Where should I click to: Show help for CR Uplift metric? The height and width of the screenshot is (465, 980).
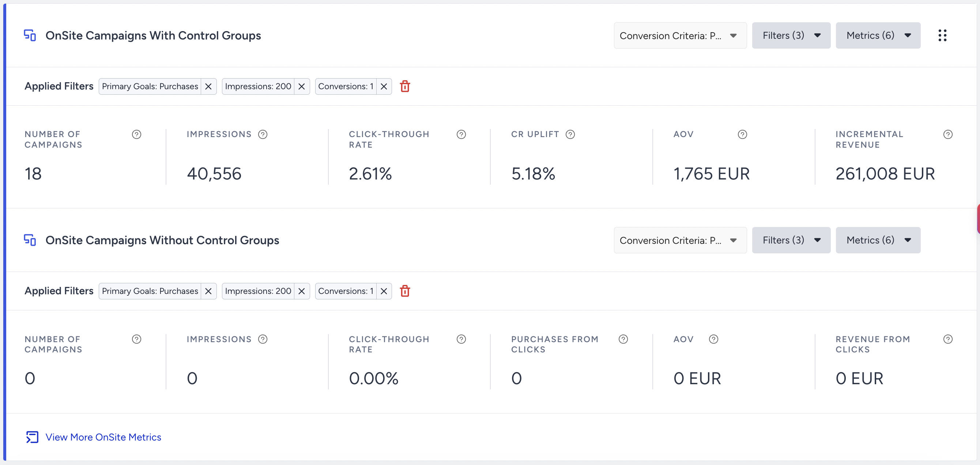[570, 134]
